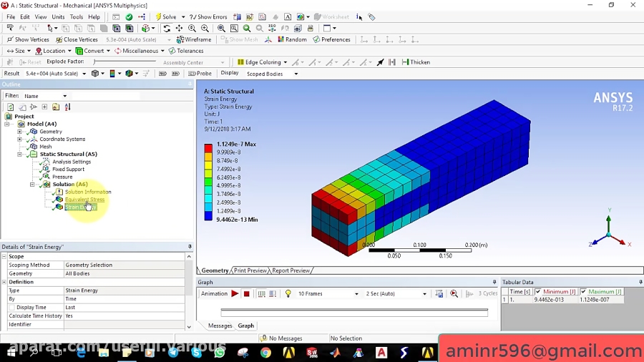
Task: Open the Location dropdown
Action: 54,51
